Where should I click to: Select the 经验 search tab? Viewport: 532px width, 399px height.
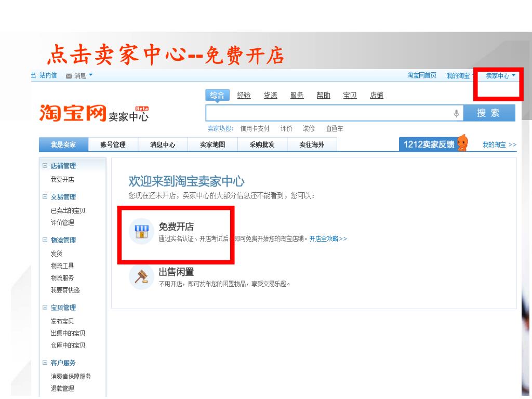point(244,96)
